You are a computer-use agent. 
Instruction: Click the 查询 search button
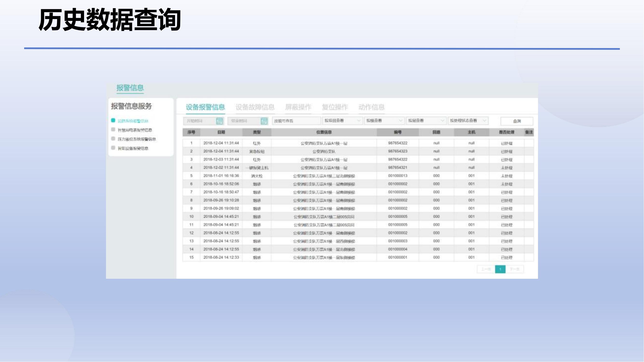click(517, 121)
